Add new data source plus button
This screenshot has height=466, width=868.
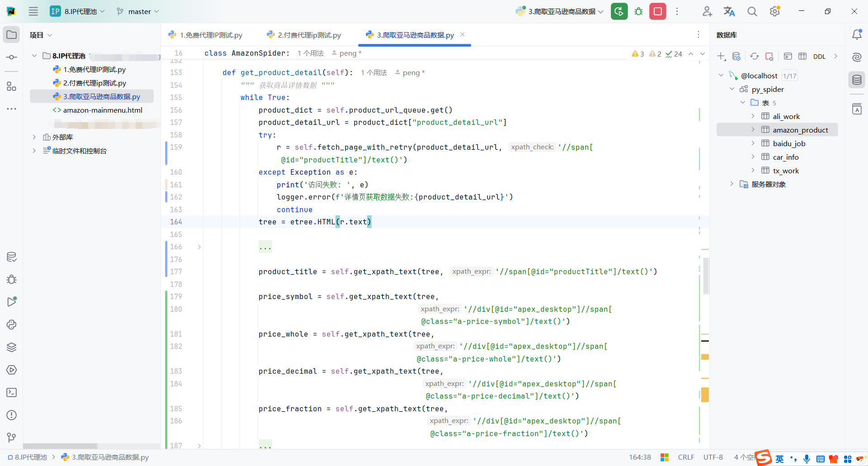(x=721, y=56)
